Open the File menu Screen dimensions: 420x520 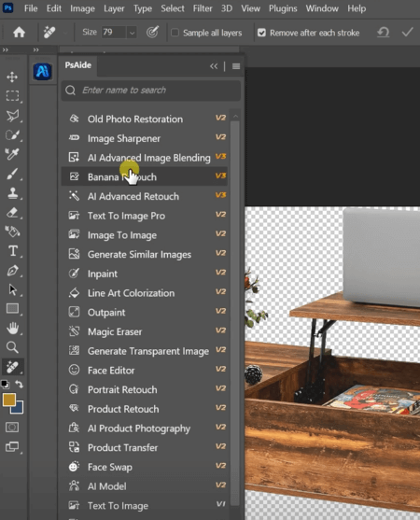click(31, 8)
